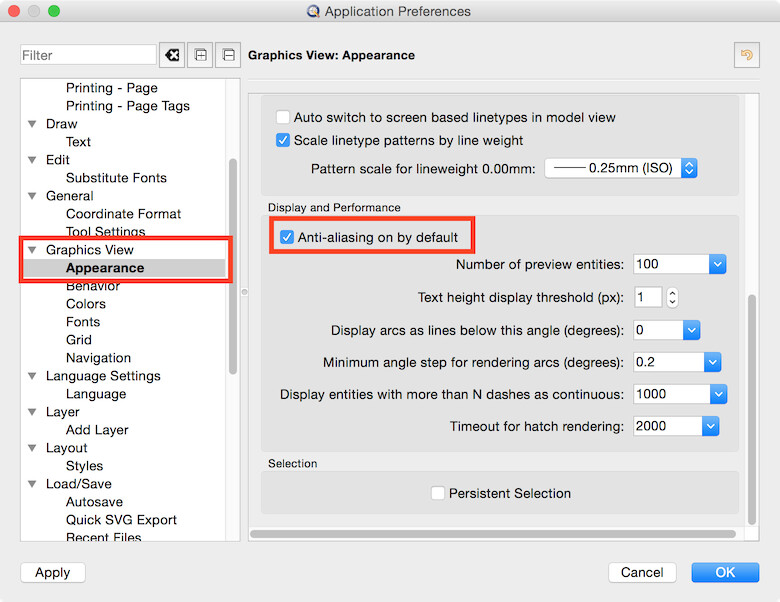Click the expand all tree icon
780x602 pixels.
click(201, 55)
